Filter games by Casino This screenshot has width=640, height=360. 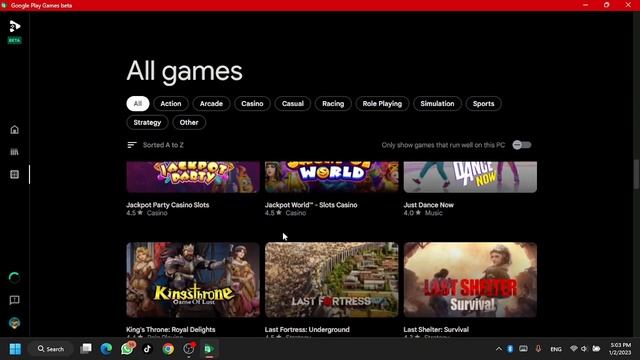pos(252,104)
